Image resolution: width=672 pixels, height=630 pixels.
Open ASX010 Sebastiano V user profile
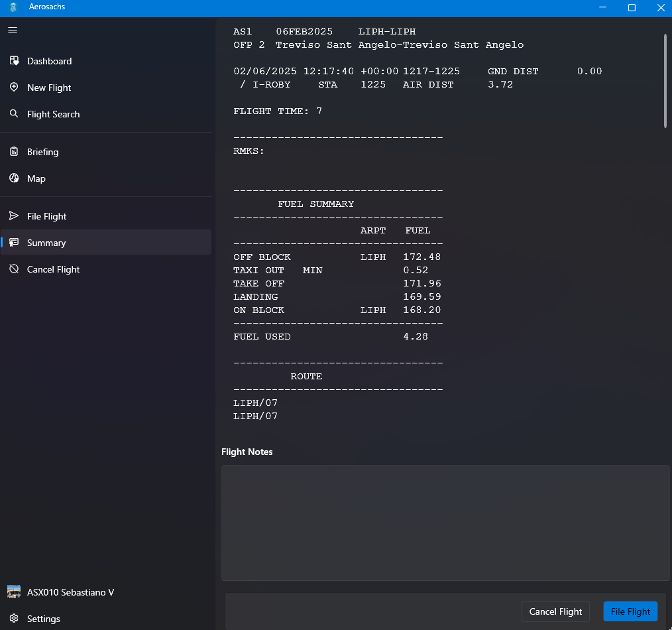(70, 592)
